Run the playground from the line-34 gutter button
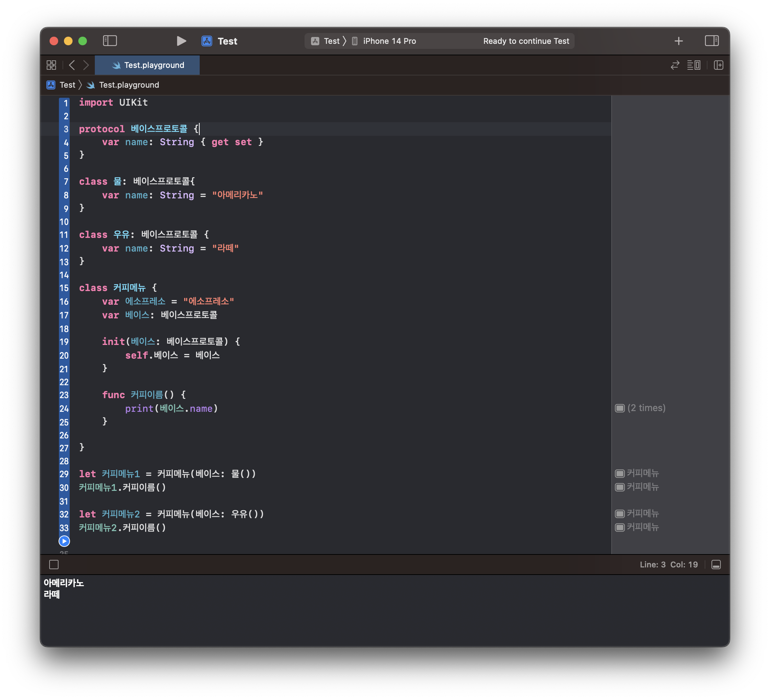This screenshot has height=700, width=770. [x=64, y=541]
